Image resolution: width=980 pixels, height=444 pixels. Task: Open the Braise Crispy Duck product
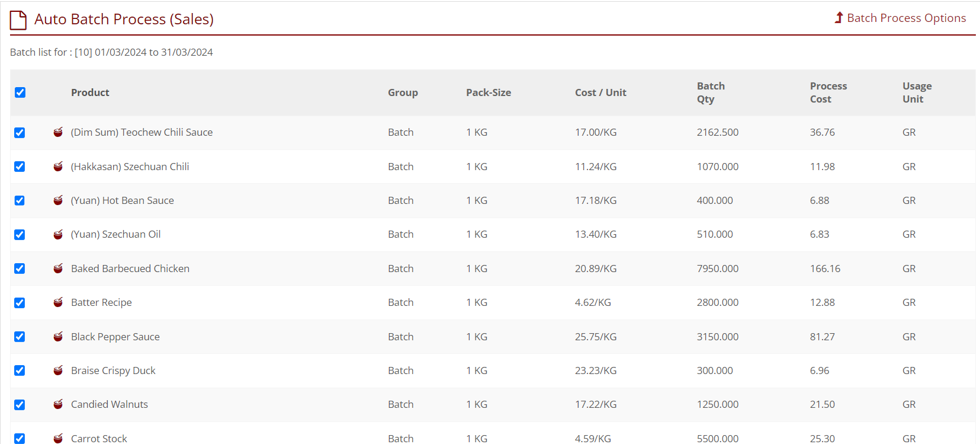click(x=113, y=370)
